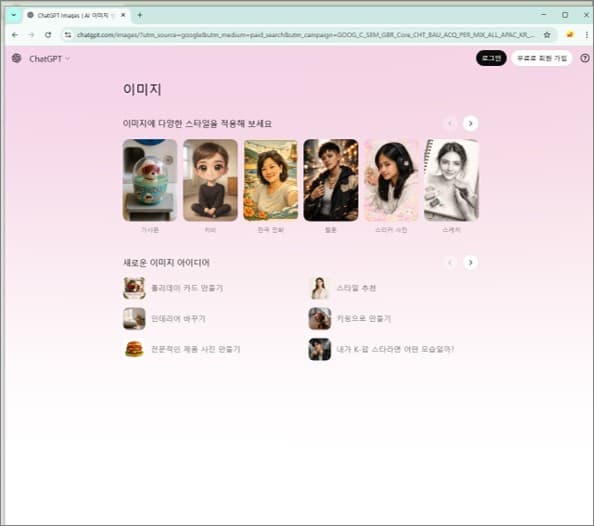Screen dimensions: 594x526
Task: Open the 홀리데이 카드 만들기 idea
Action: (x=174, y=288)
